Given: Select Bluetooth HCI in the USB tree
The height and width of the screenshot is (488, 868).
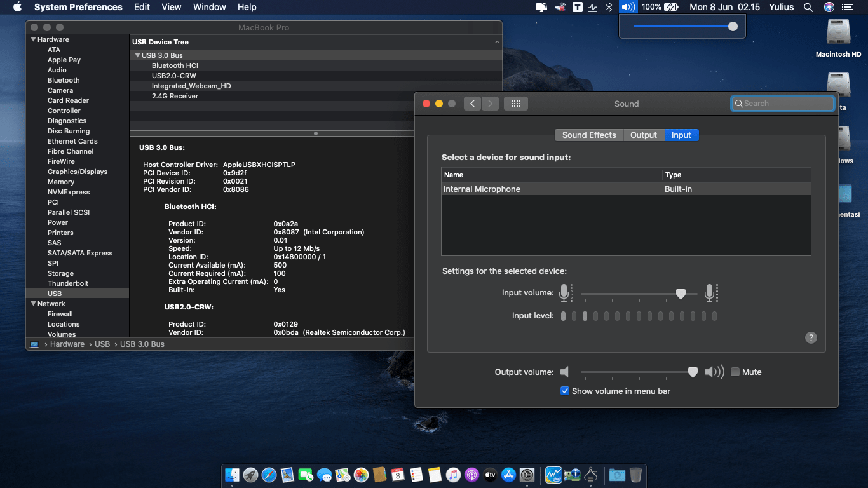Looking at the screenshot, I should click(x=175, y=65).
